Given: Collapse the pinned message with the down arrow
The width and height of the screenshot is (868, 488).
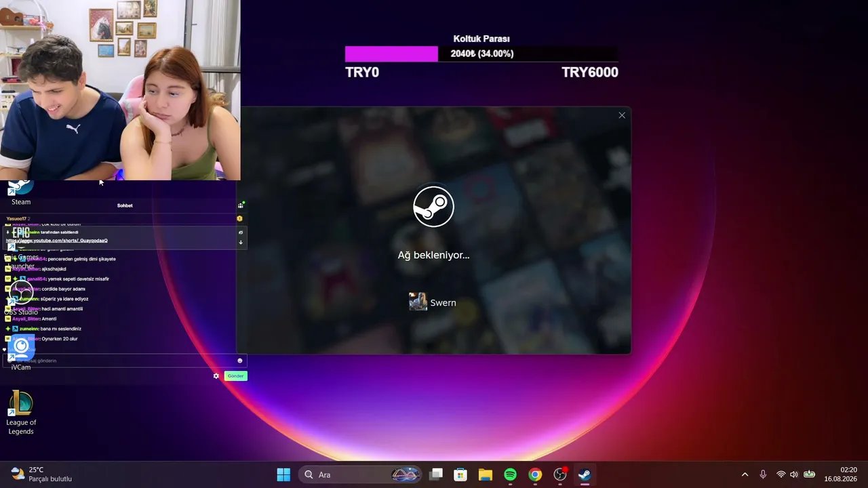Looking at the screenshot, I should 241,242.
